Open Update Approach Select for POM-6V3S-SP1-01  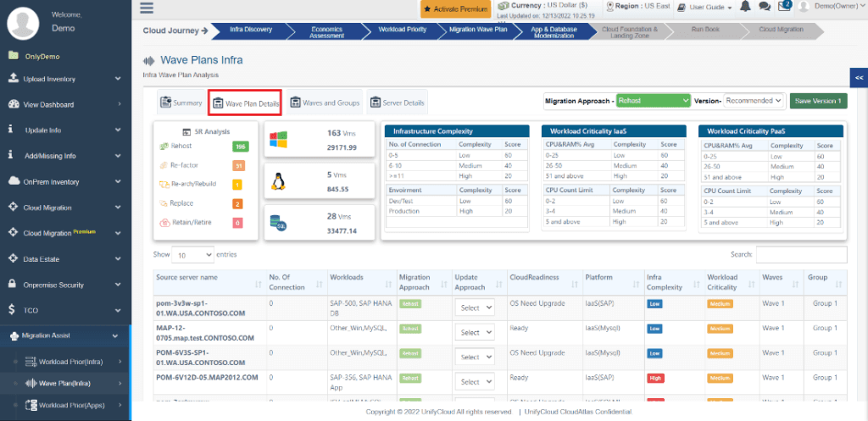coord(475,357)
